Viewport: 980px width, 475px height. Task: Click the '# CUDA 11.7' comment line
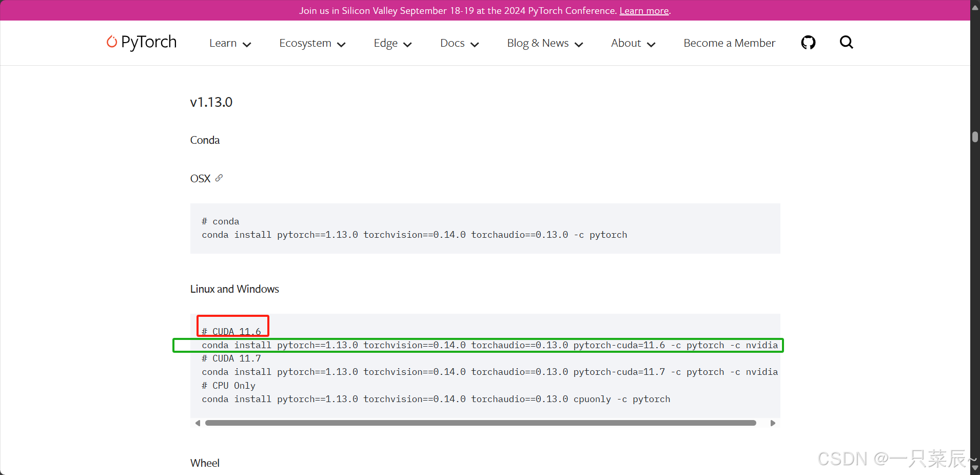tap(231, 358)
